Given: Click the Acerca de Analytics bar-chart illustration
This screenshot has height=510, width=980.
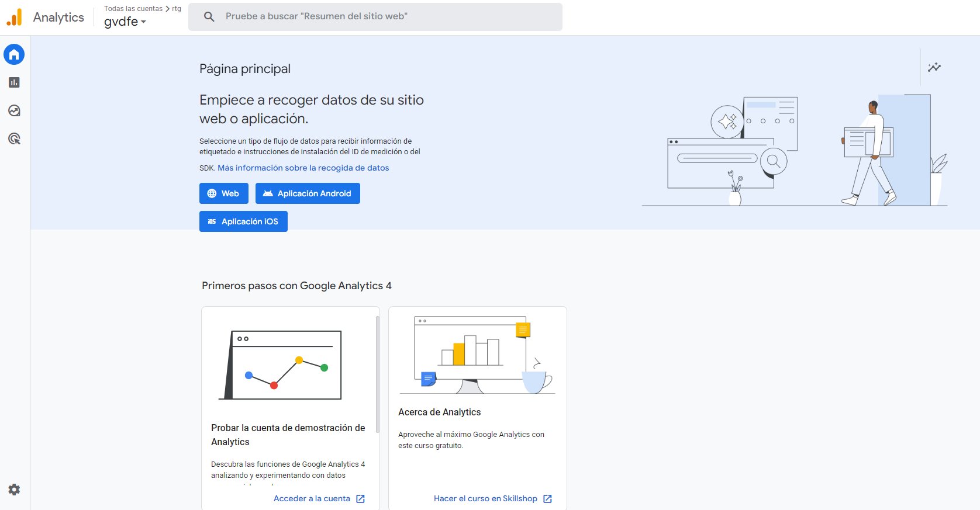Looking at the screenshot, I should (x=478, y=355).
